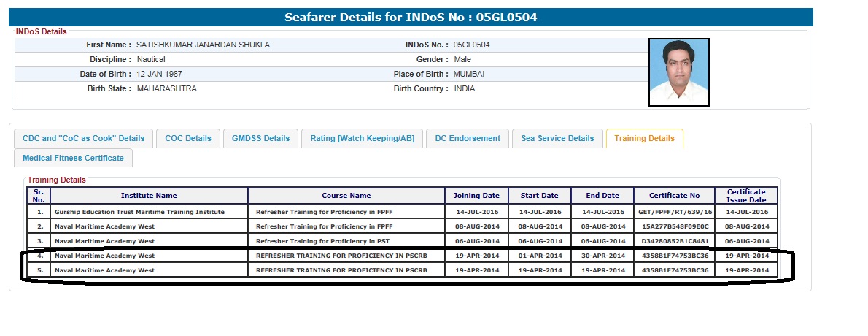Click the Course Name column header
The width and height of the screenshot is (868, 336).
pos(346,196)
